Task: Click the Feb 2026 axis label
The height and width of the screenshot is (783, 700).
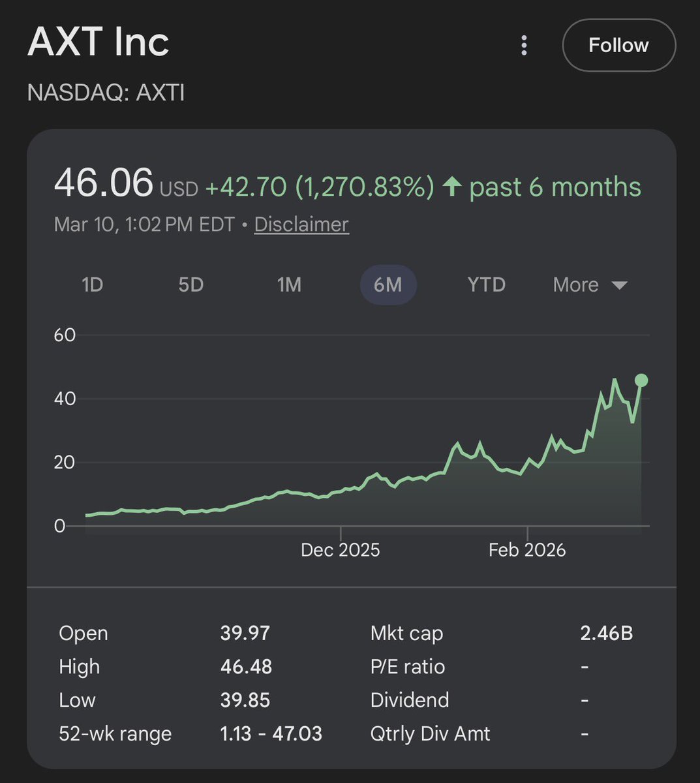Action: point(527,550)
